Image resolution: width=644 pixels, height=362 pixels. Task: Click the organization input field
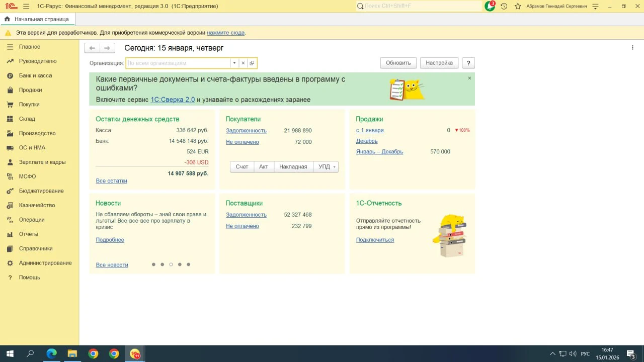(178, 63)
